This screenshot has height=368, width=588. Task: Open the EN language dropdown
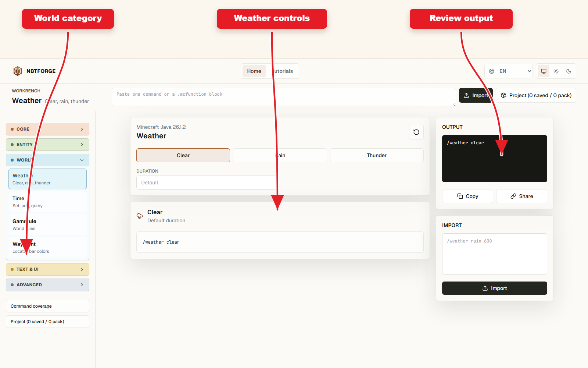click(x=509, y=71)
